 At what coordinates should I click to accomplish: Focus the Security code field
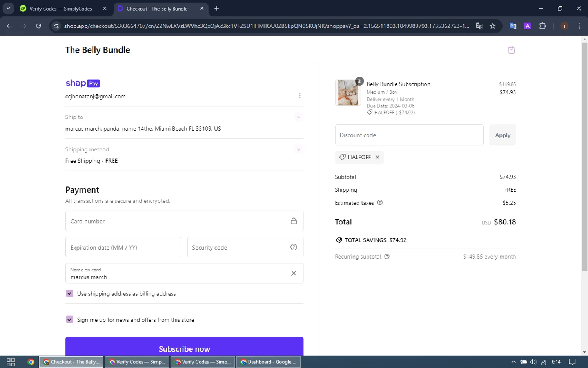tap(245, 247)
